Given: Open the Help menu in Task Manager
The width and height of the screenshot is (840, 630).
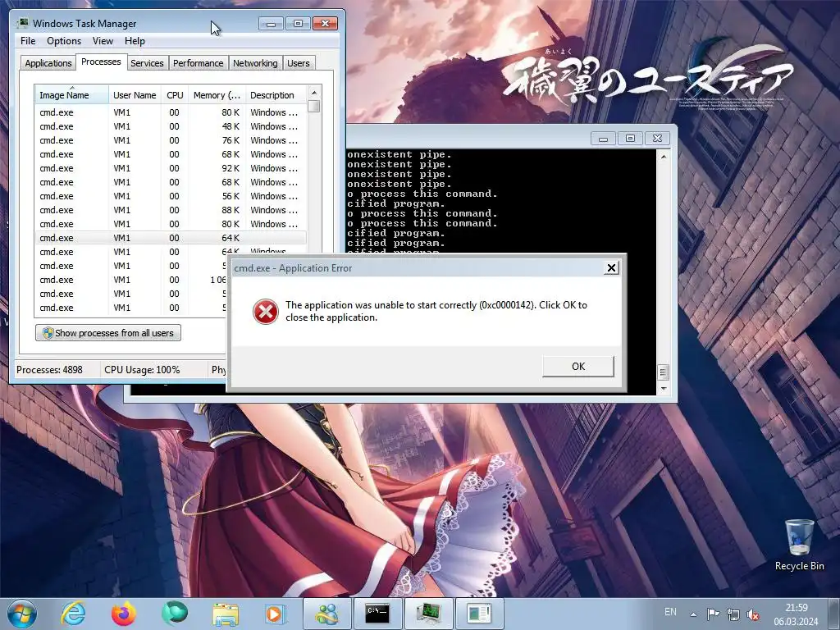Looking at the screenshot, I should (135, 41).
